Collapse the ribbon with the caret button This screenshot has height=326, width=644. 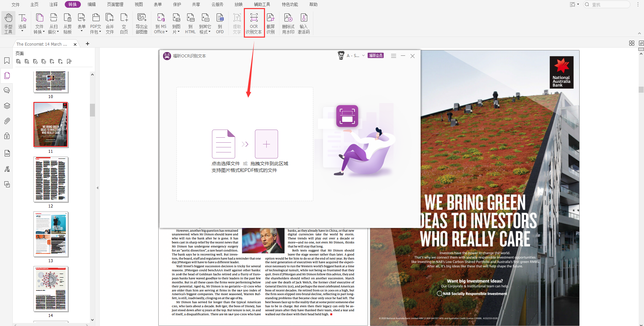click(x=639, y=33)
